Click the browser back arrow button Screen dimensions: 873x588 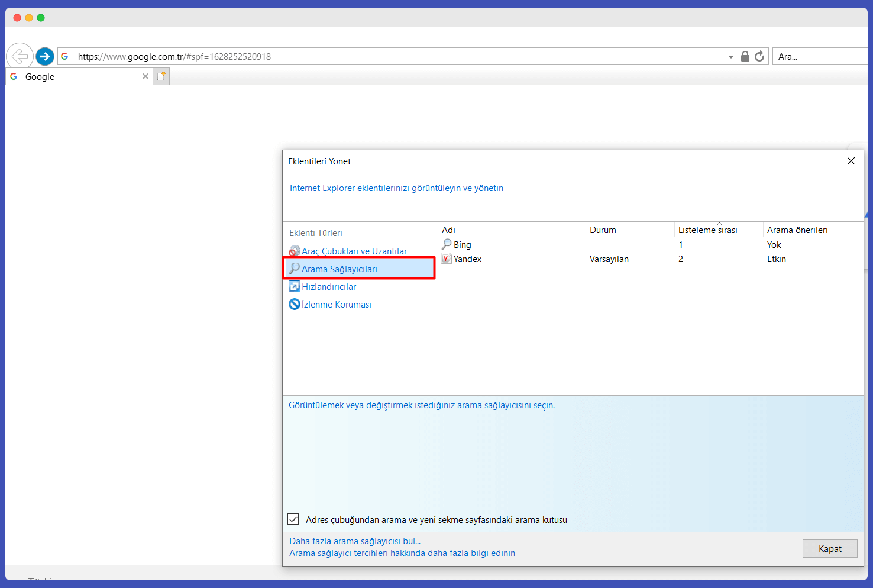click(x=20, y=56)
